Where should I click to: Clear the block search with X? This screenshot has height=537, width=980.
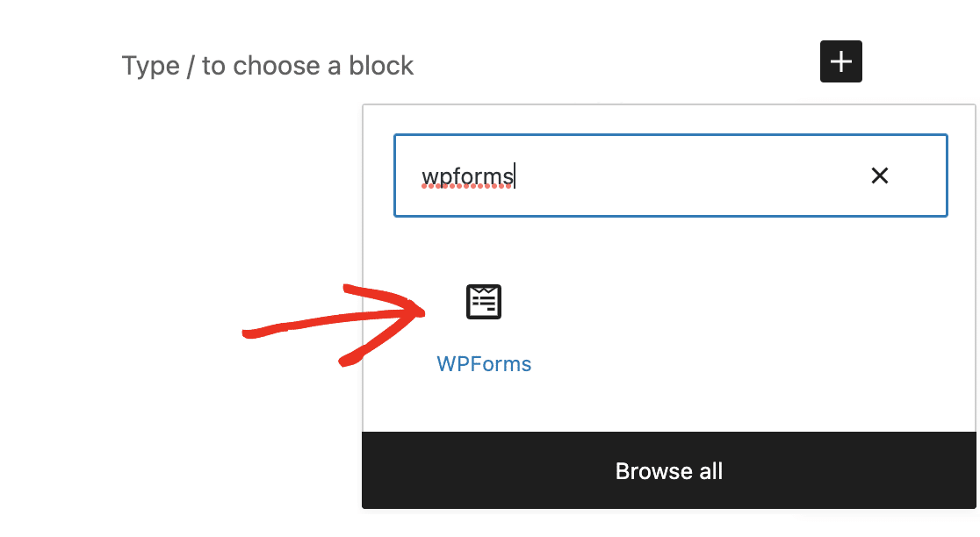(x=879, y=175)
